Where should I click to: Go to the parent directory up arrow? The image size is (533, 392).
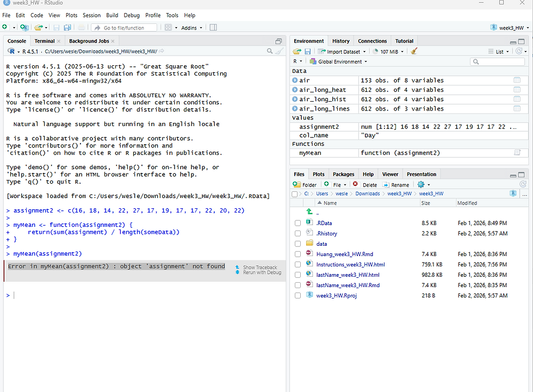[309, 211]
